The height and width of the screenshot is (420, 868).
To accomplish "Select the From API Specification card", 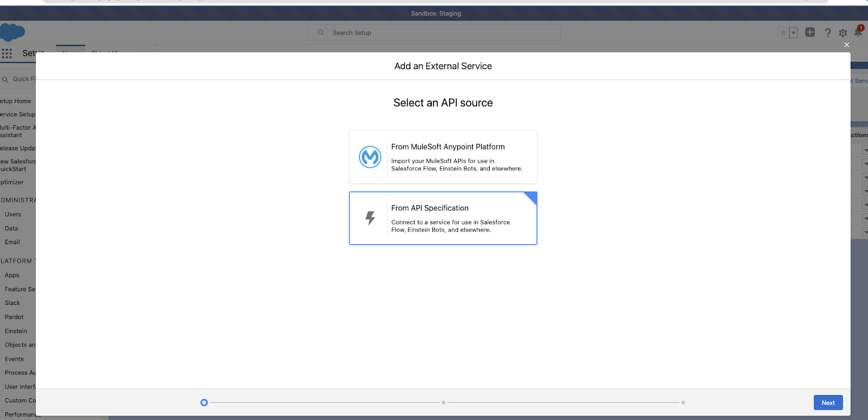I will pyautogui.click(x=443, y=218).
